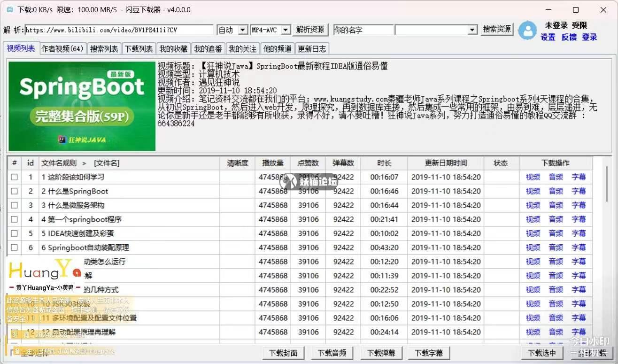618x364 pixels.
Task: Click 字幕 link for Springboot自动装配原理 row
Action: coord(579,248)
